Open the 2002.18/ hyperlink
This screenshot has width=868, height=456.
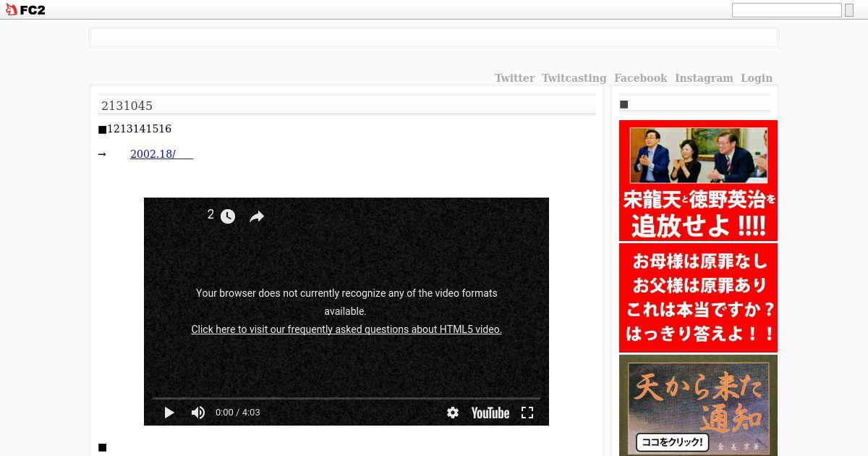[161, 154]
